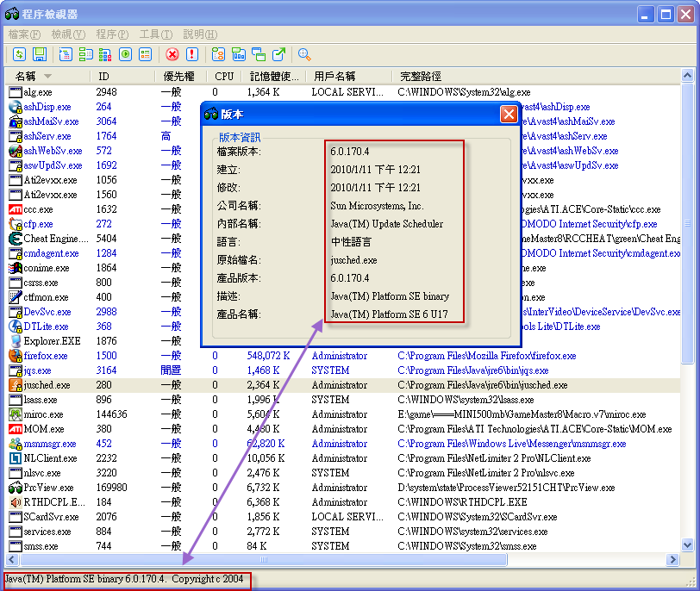
Task: Sort by the CPU column header
Action: click(x=224, y=77)
